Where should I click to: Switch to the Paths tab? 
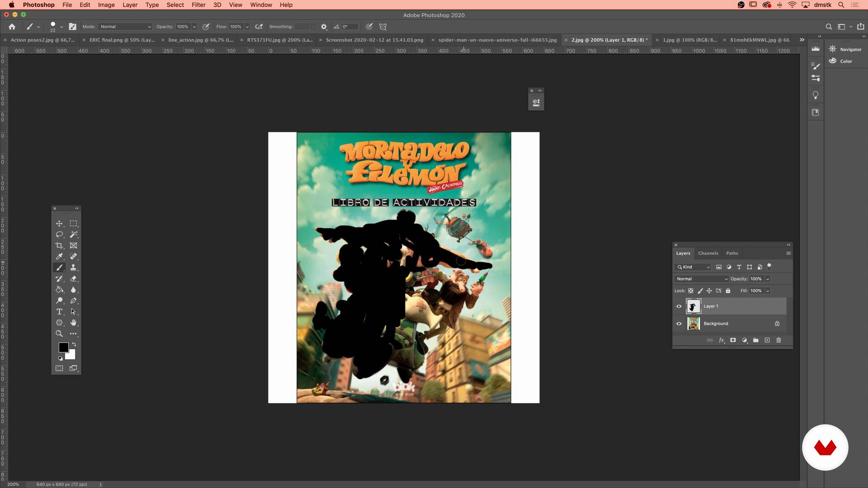[x=732, y=253]
